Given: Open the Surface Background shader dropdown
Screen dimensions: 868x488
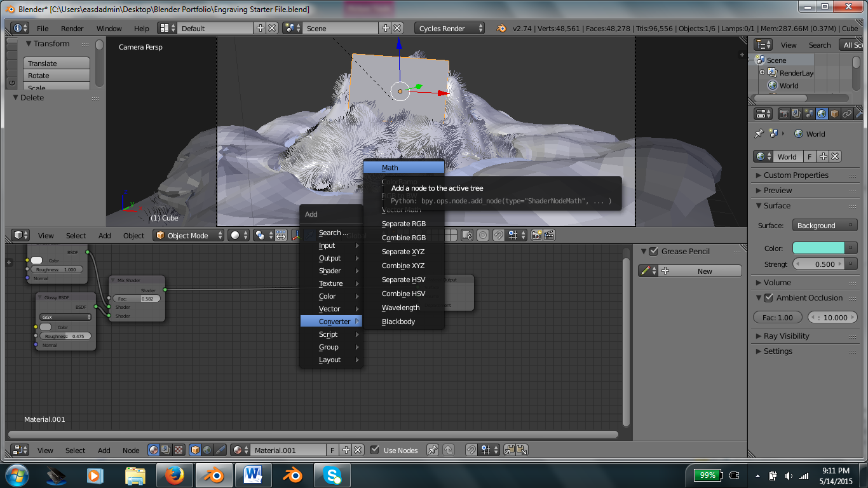Looking at the screenshot, I should (825, 226).
